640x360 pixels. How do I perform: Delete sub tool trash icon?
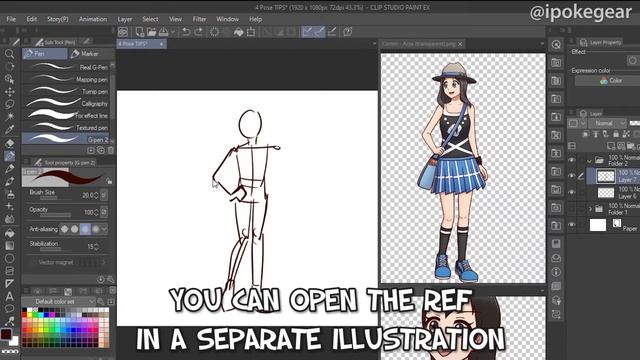[111, 151]
